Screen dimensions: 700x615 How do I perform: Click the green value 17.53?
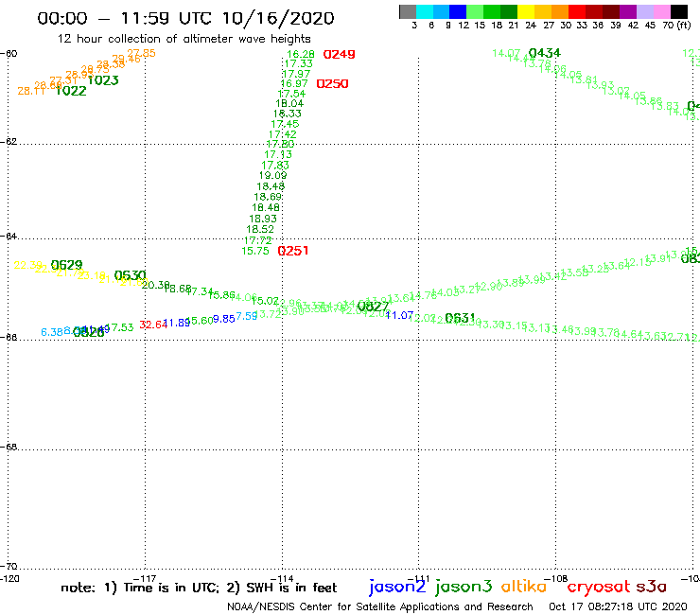(119, 327)
